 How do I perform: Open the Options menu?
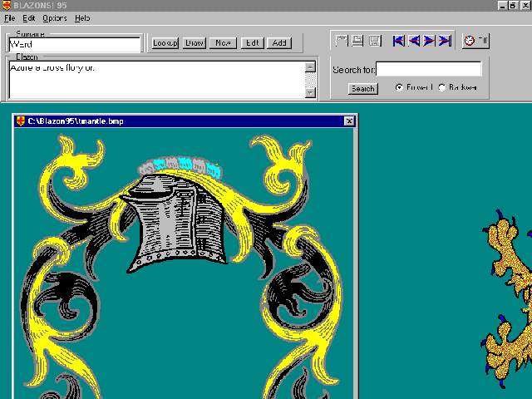(55, 17)
